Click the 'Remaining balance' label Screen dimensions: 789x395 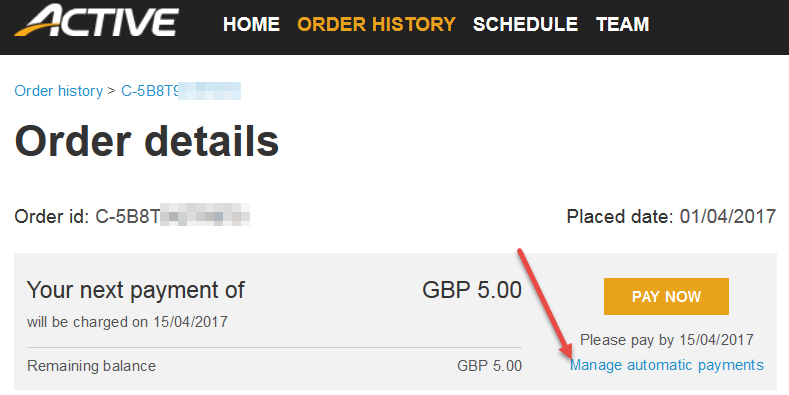(x=91, y=366)
